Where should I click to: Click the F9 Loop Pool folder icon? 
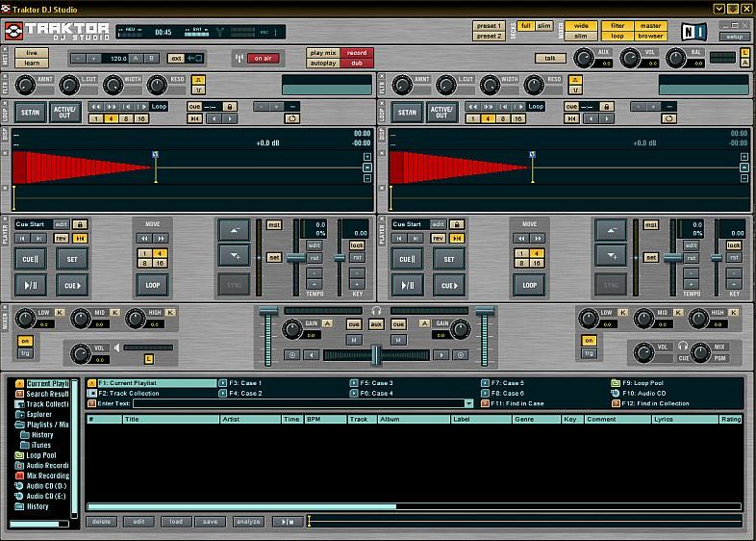tap(616, 383)
